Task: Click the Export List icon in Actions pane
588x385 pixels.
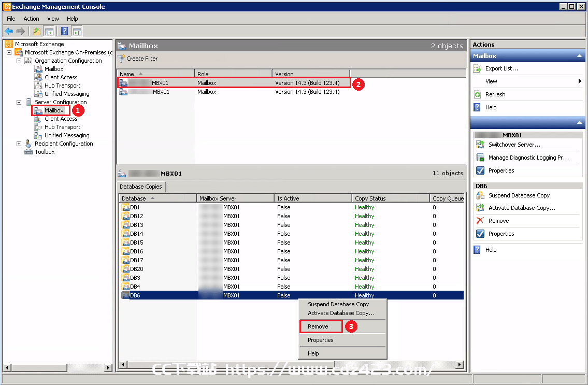Action: pyautogui.click(x=477, y=69)
